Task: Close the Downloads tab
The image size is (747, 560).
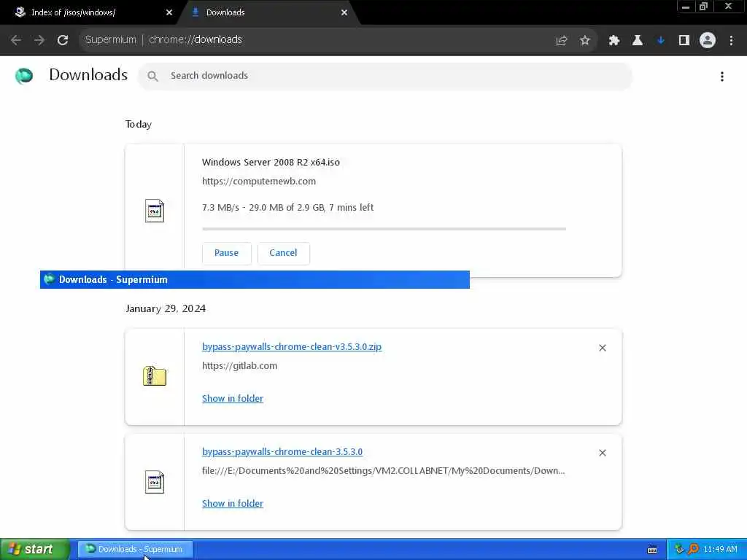Action: point(344,12)
